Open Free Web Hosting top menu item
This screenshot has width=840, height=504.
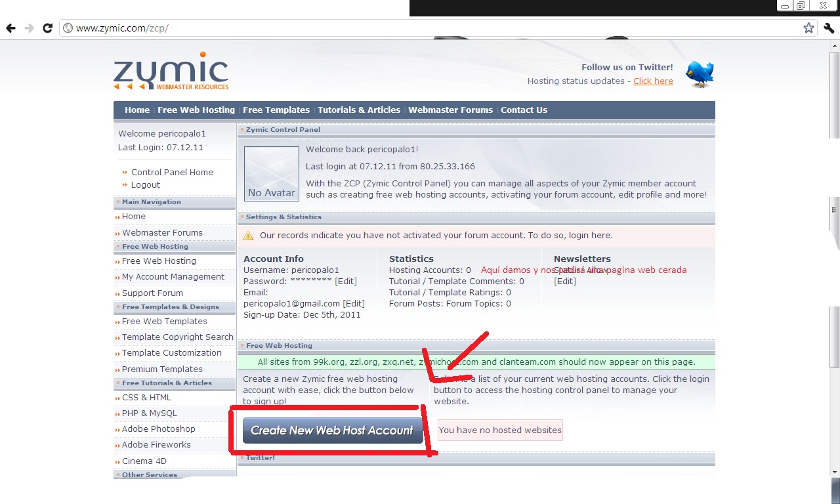click(x=196, y=110)
